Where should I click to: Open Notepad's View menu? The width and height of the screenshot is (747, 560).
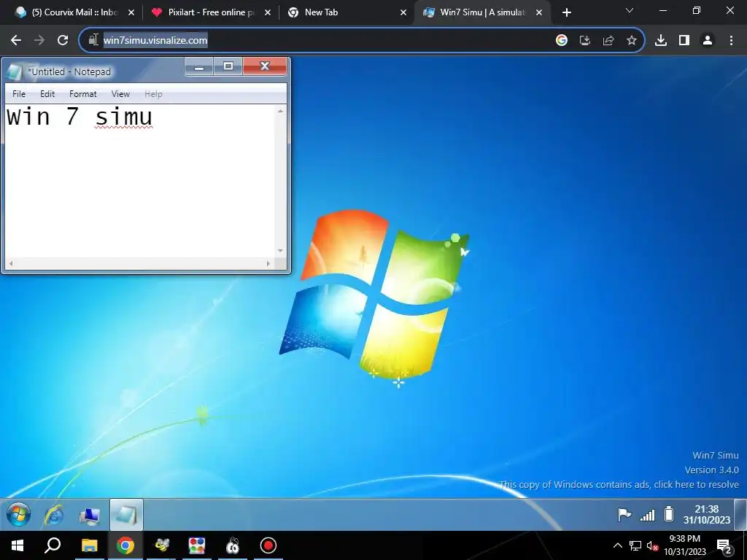tap(120, 94)
